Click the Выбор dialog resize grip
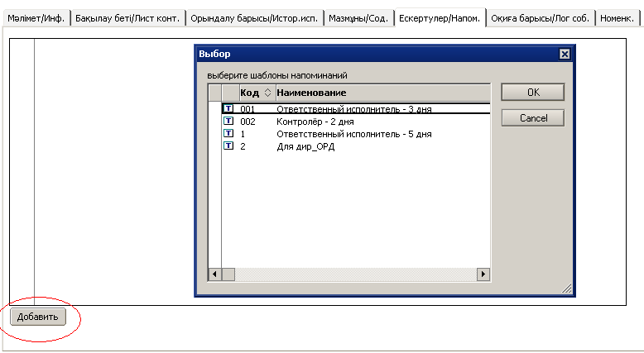 tap(566, 289)
